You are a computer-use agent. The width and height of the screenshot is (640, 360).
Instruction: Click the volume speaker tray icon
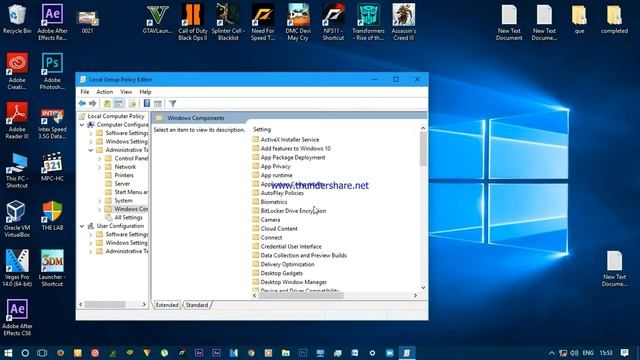574,353
